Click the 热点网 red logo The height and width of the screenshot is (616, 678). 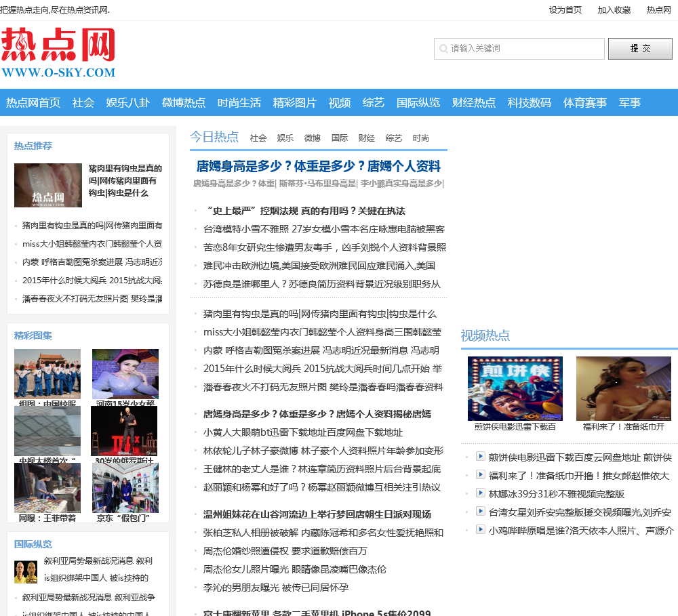click(x=58, y=53)
